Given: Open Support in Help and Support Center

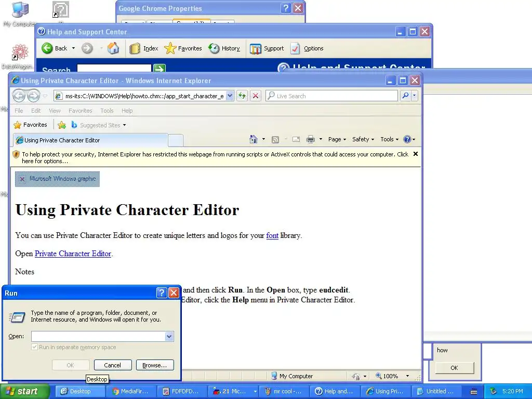Looking at the screenshot, I should pyautogui.click(x=267, y=48).
